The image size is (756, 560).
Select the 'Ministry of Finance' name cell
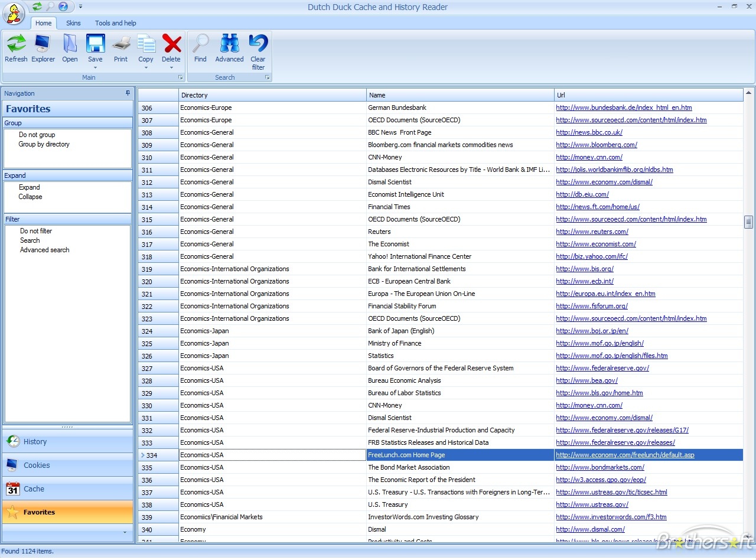(x=460, y=343)
